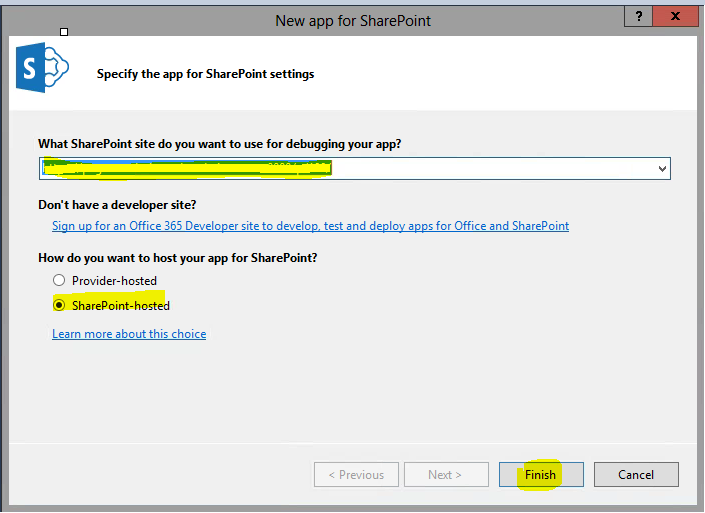
Task: Open the 'Learn more about this choice' link
Action: point(129,334)
